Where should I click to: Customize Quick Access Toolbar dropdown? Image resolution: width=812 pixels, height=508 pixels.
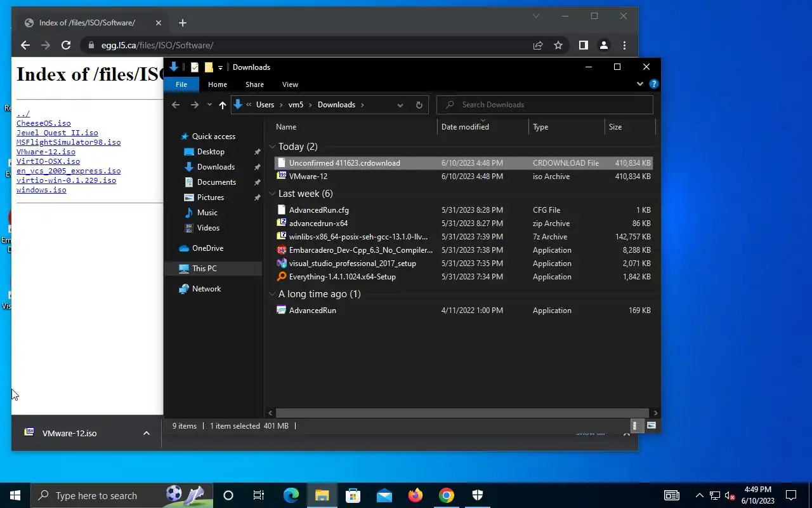point(220,67)
